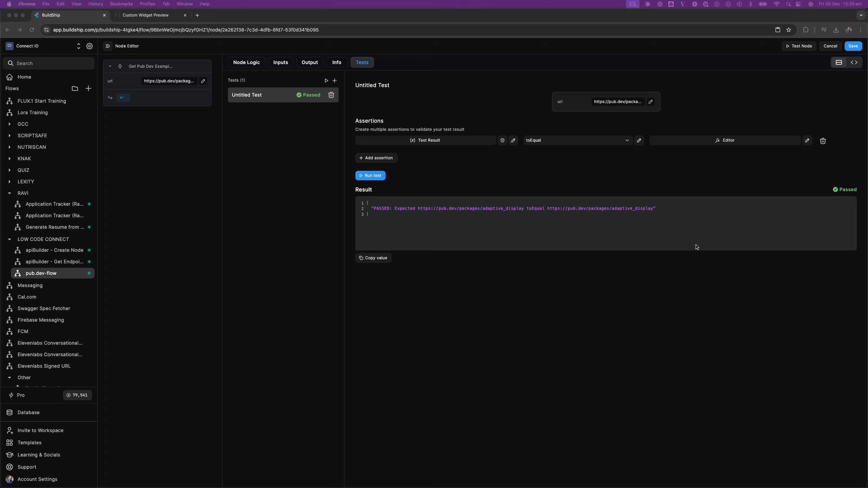The height and width of the screenshot is (488, 868).
Task: Collapse the Node Editor side panel
Action: coord(107,46)
